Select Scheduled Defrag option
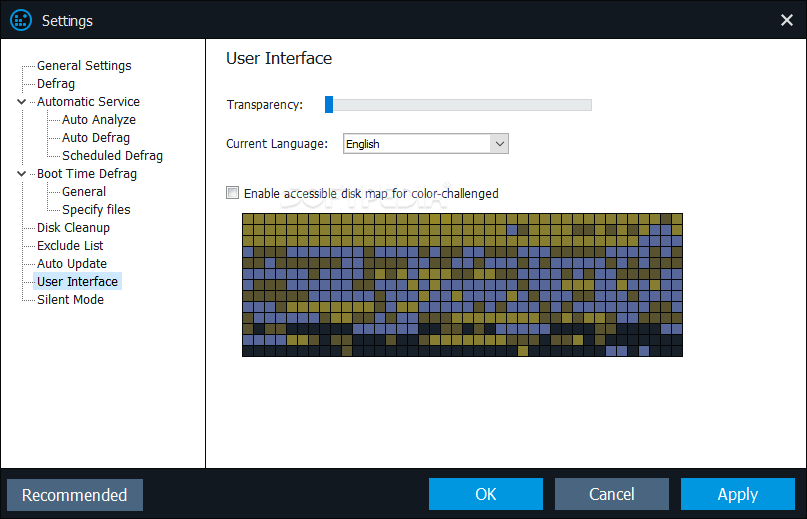 point(112,155)
